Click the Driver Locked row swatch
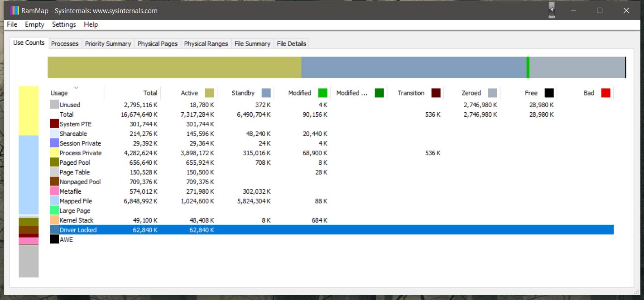The height and width of the screenshot is (300, 644). [x=54, y=230]
